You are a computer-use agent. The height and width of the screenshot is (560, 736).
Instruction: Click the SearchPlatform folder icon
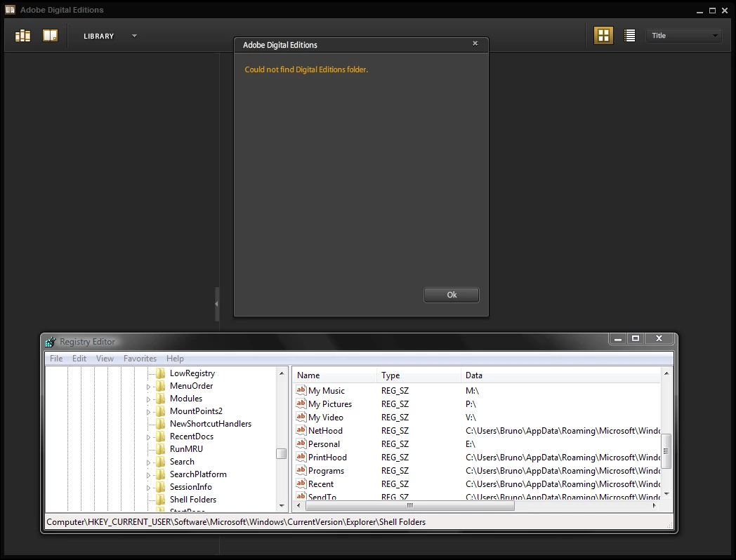tap(161, 474)
